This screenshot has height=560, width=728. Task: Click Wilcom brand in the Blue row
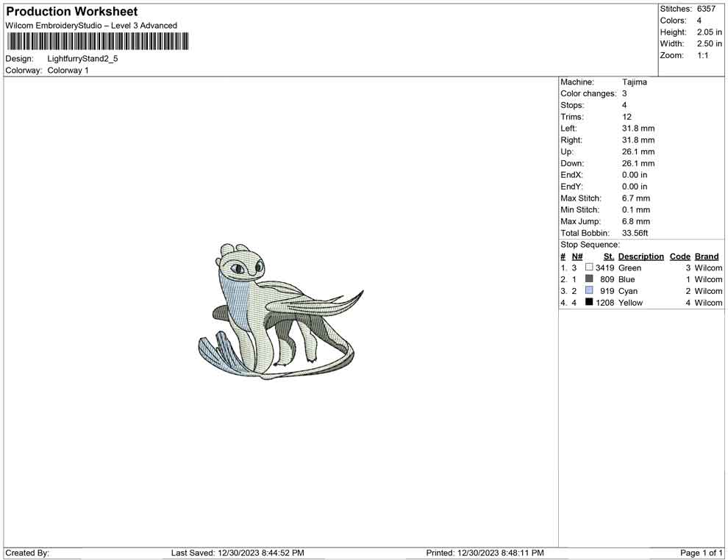(x=708, y=279)
